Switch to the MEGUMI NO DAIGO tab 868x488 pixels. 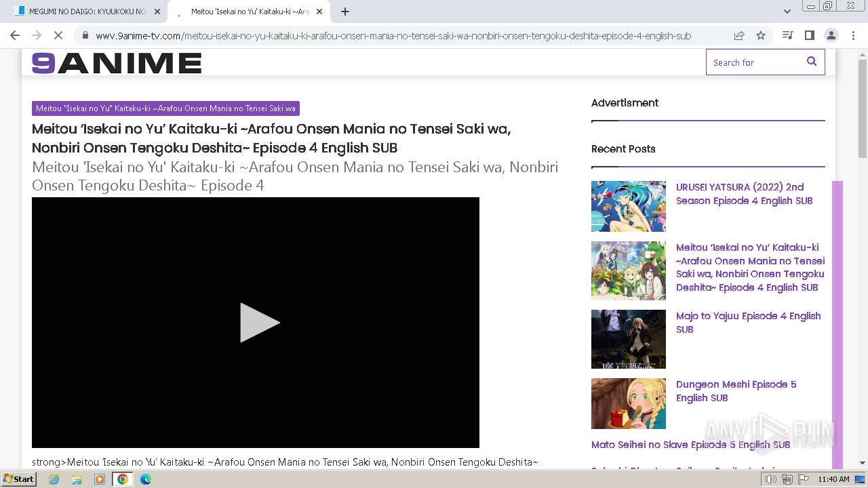point(87,12)
